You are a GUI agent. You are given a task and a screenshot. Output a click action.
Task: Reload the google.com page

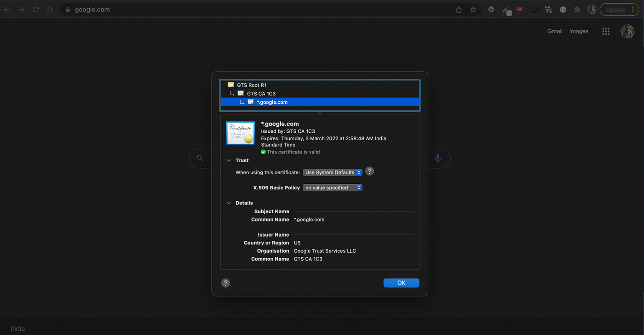pyautogui.click(x=35, y=9)
